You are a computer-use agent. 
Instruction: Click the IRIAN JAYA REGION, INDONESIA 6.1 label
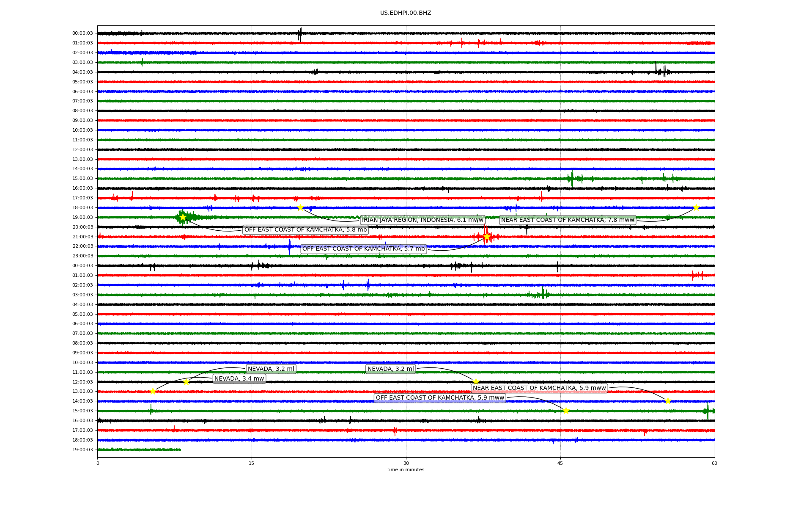click(x=422, y=220)
